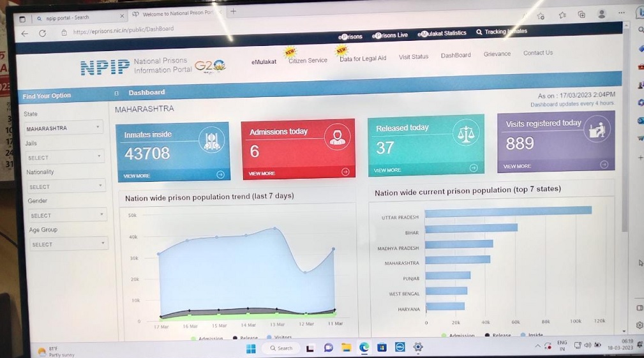The image size is (644, 358).
Task: Click arrow icon on Admissions today card
Action: 345,172
